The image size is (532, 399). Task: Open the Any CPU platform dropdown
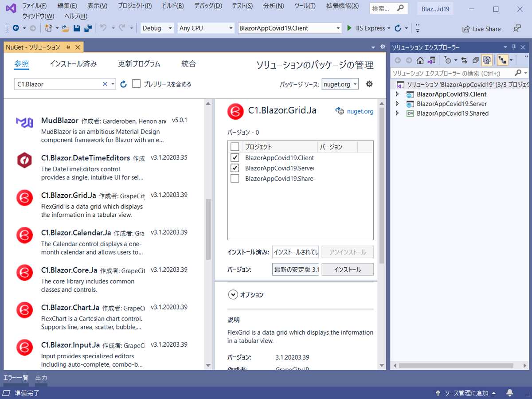coord(206,28)
